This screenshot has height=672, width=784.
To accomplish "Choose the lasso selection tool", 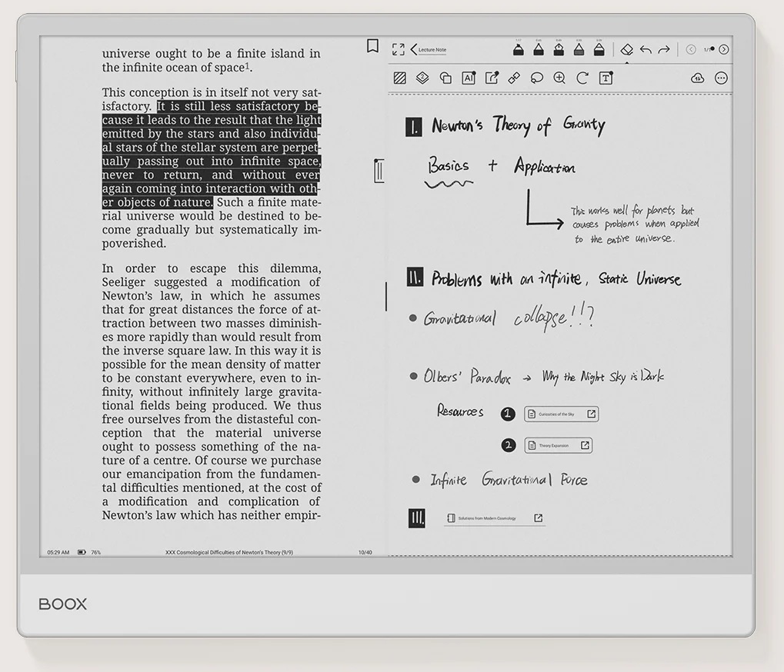I will click(x=536, y=78).
